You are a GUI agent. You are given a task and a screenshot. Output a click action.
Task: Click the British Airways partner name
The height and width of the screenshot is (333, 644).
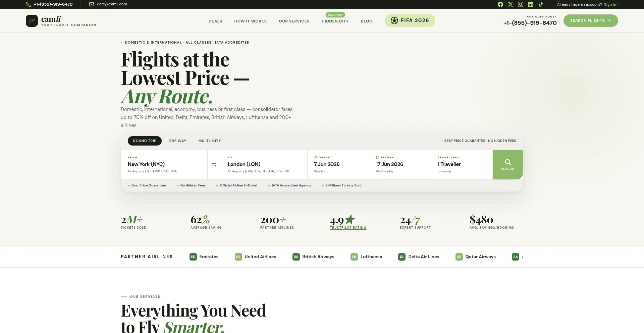[318, 257]
